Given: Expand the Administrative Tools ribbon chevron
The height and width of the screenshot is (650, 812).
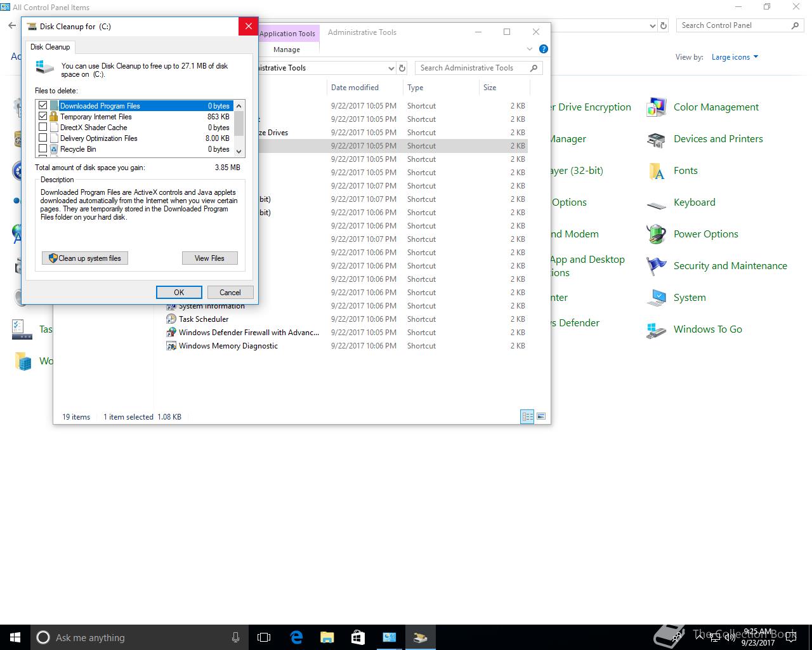Looking at the screenshot, I should click(530, 49).
